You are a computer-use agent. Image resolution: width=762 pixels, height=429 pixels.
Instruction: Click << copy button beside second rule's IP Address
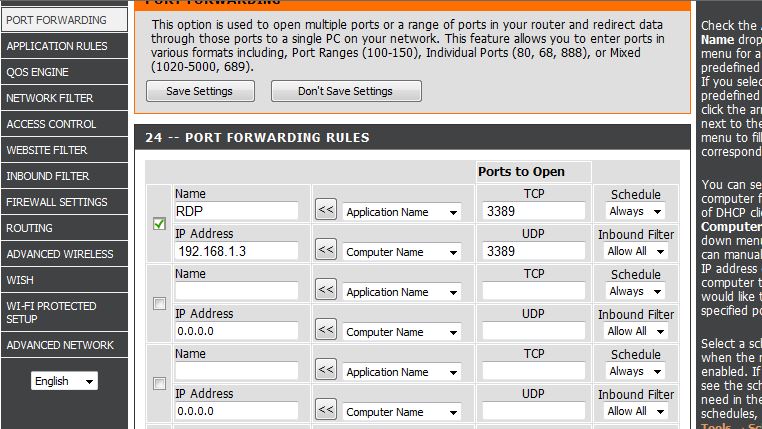pyautogui.click(x=325, y=330)
